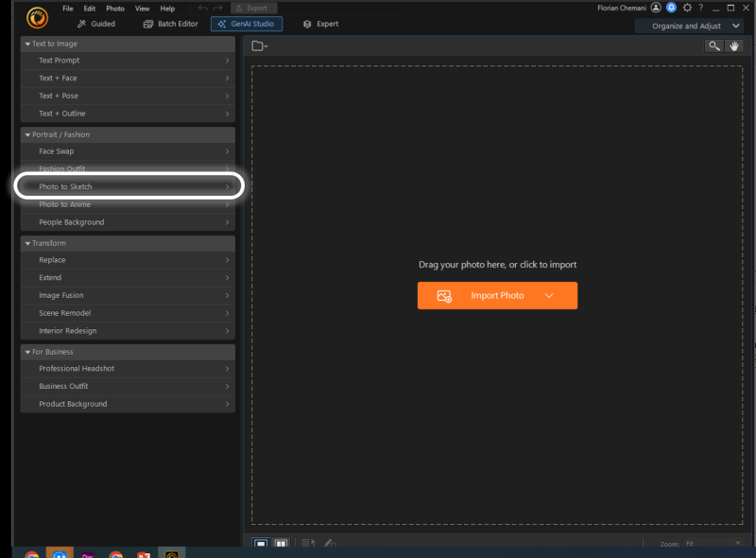Screen dimensions: 756x558
Task: Click the Import Photo button
Action: 498,295
